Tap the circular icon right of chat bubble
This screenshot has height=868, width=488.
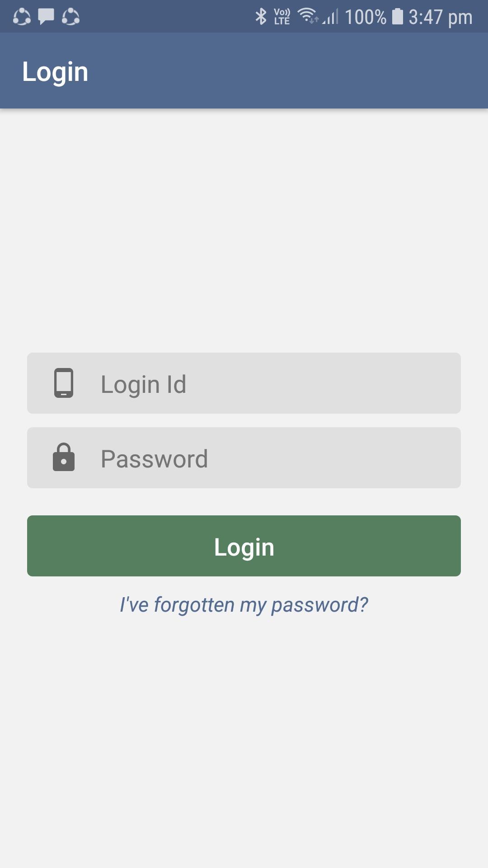(70, 17)
